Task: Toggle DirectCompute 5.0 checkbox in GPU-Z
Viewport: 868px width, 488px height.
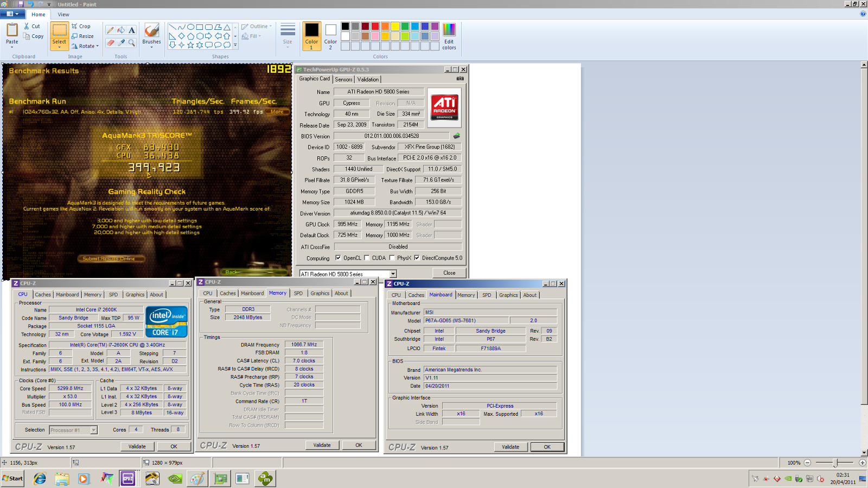Action: [x=417, y=258]
